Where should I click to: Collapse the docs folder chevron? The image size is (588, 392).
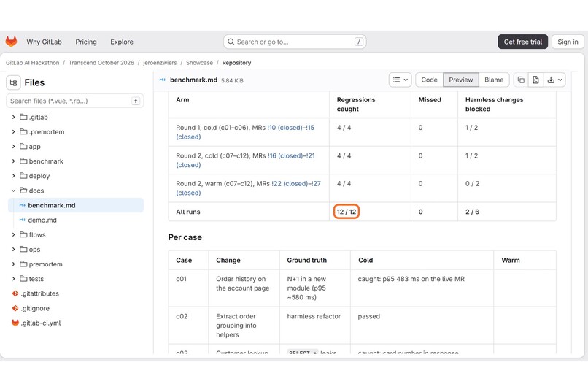point(14,191)
